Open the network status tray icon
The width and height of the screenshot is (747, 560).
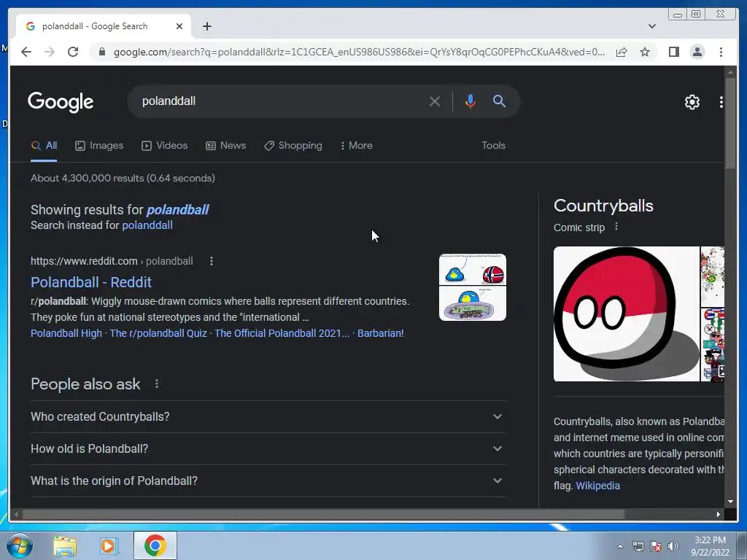click(x=638, y=547)
